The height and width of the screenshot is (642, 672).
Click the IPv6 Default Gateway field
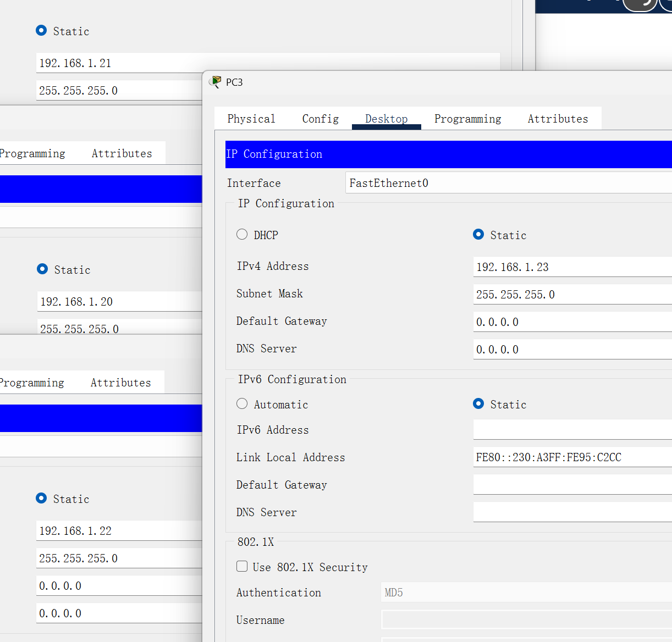(x=572, y=485)
